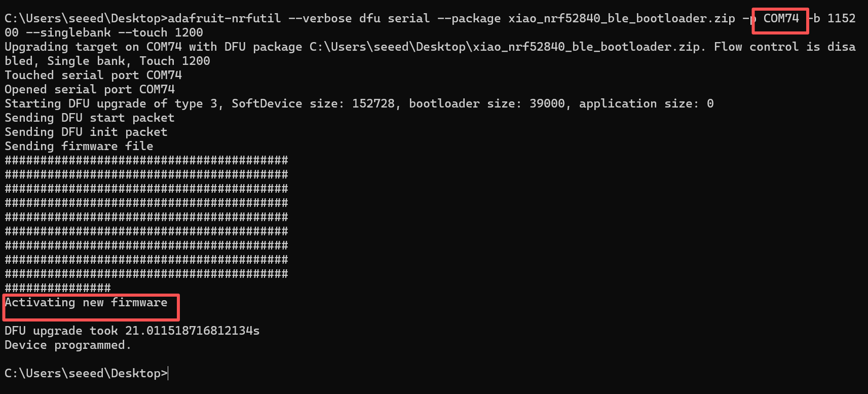Click the '--singlebank' flag text

[x=68, y=33]
